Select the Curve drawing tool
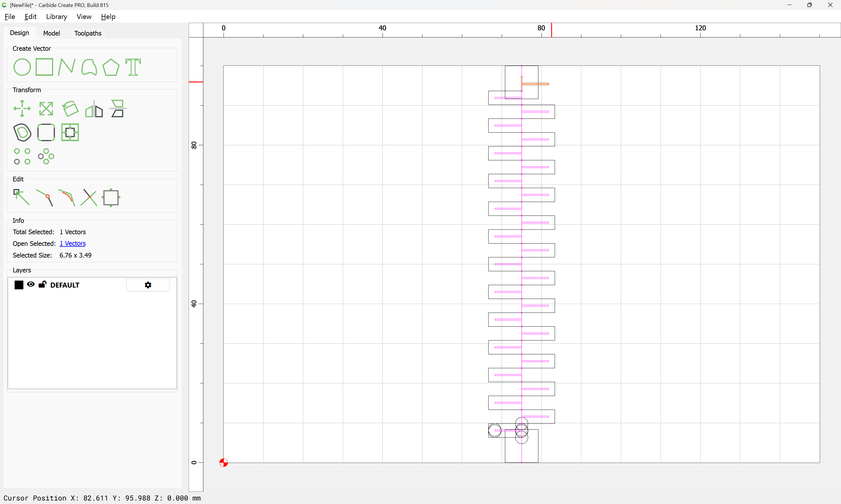This screenshot has width=841, height=504. pos(89,67)
